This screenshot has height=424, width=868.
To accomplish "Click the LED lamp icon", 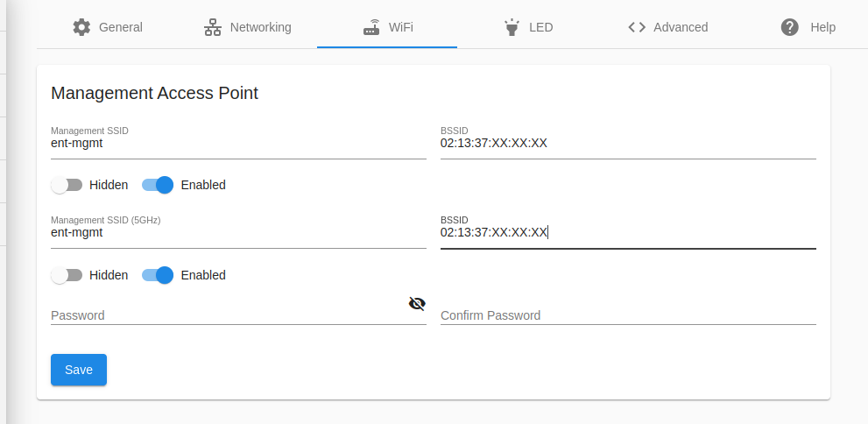I will click(x=512, y=27).
